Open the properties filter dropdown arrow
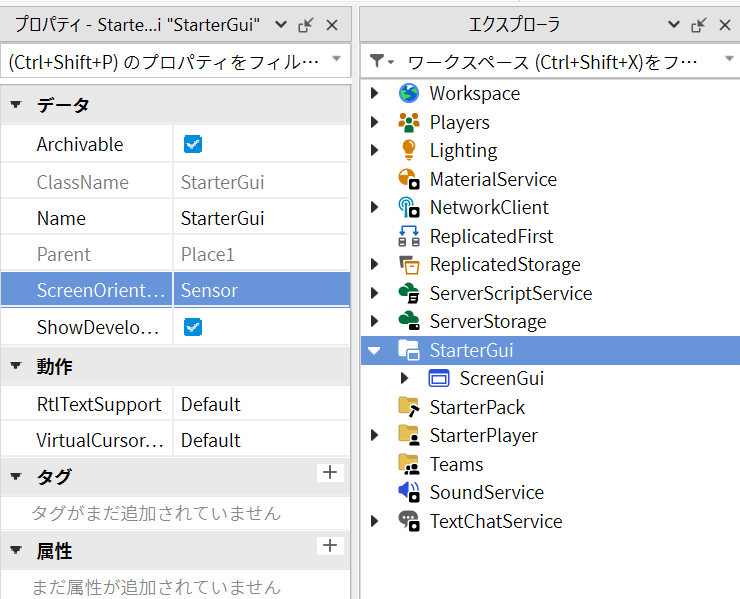 click(336, 59)
